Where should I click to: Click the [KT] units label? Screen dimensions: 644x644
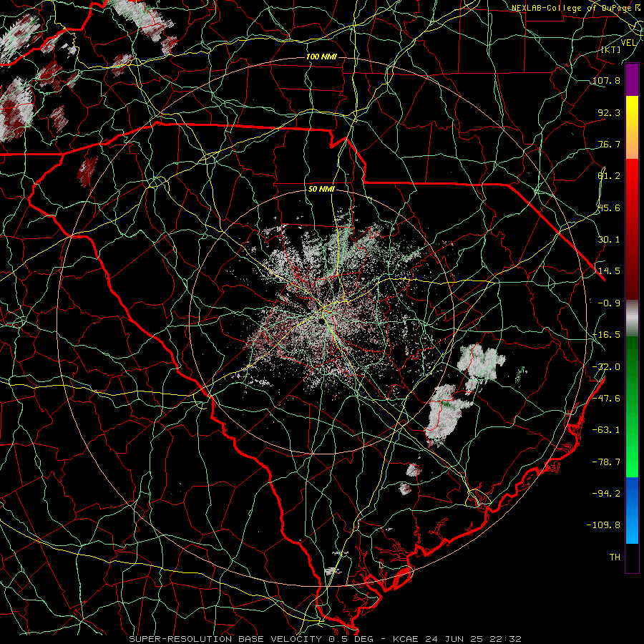(611, 49)
